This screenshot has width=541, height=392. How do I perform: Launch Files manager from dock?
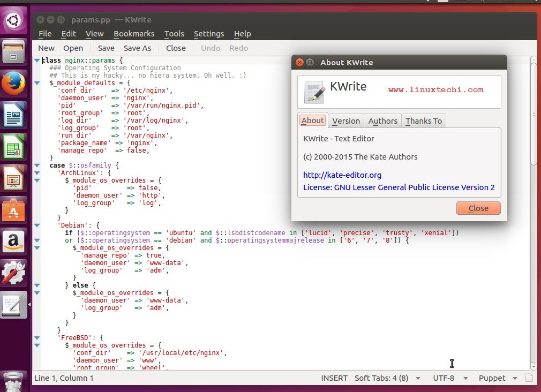pyautogui.click(x=13, y=52)
